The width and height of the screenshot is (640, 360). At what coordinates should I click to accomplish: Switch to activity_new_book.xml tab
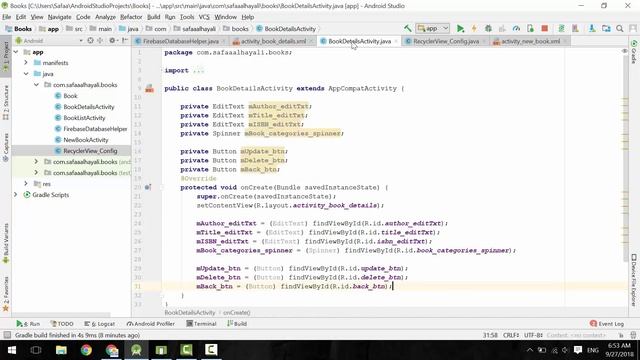pyautogui.click(x=530, y=41)
